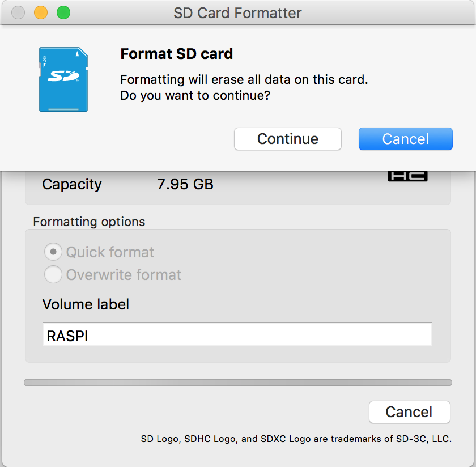
Task: Click the RASPI volume label text field
Action: 237,334
